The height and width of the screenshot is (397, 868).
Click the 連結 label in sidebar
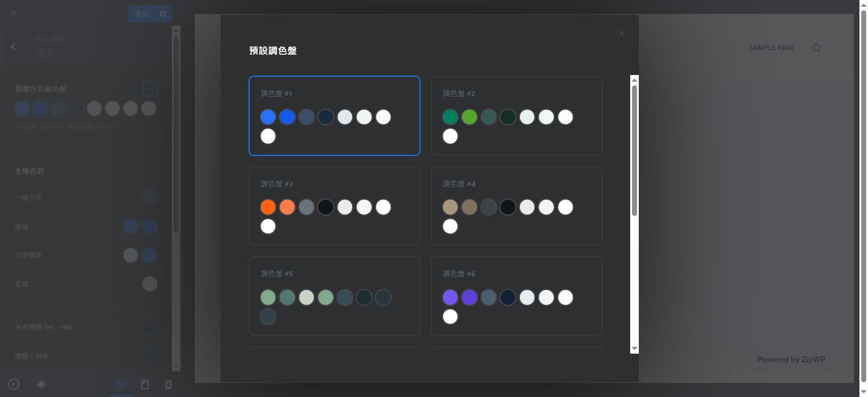[21, 226]
